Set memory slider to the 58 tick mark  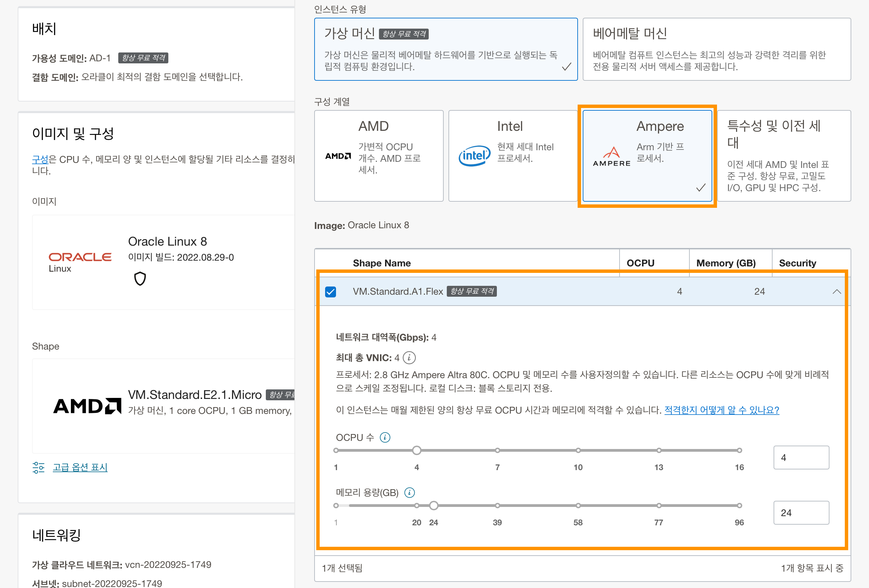(578, 506)
